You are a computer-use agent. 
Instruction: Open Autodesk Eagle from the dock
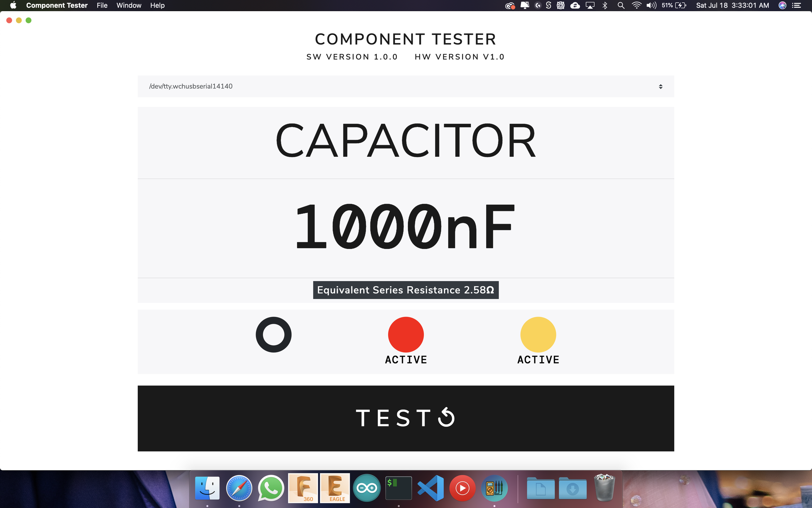tap(334, 488)
